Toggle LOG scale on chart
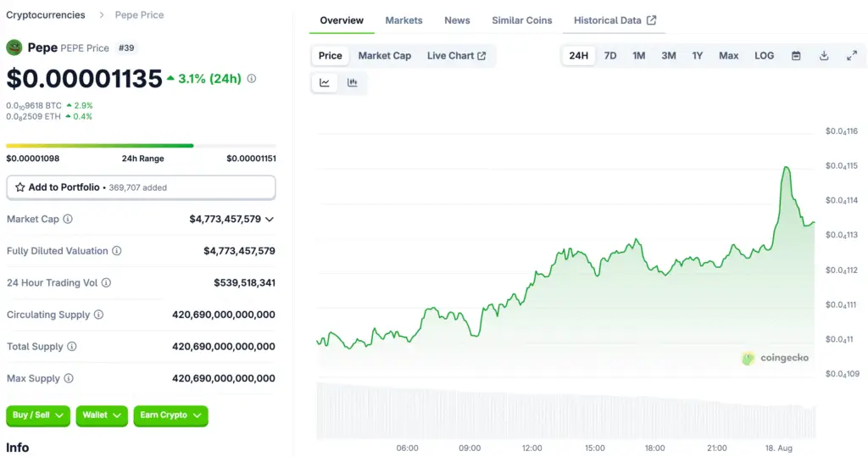This screenshot has width=868, height=457. click(764, 55)
